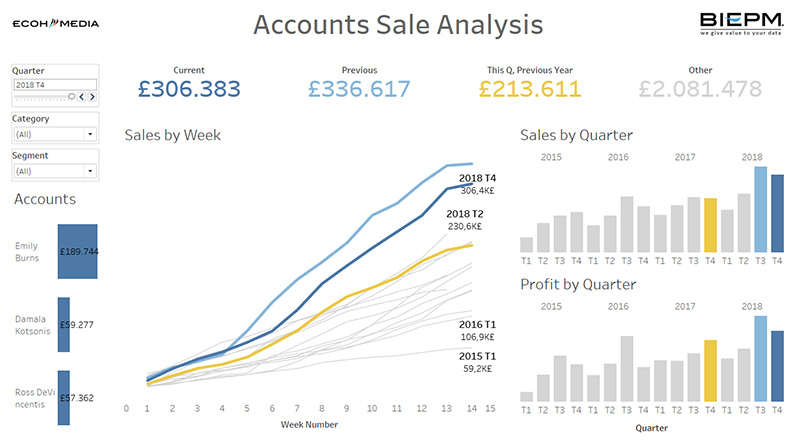
Task: Open the Segment dropdown
Action: tap(55, 171)
